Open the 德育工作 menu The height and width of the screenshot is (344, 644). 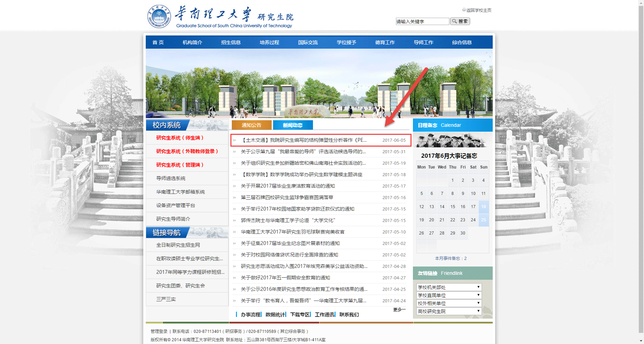point(385,42)
